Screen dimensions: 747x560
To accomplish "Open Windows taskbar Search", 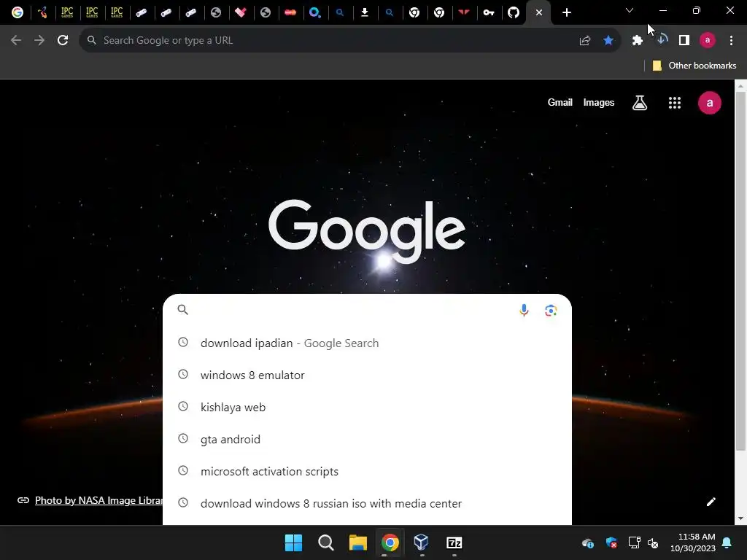I will (x=326, y=542).
